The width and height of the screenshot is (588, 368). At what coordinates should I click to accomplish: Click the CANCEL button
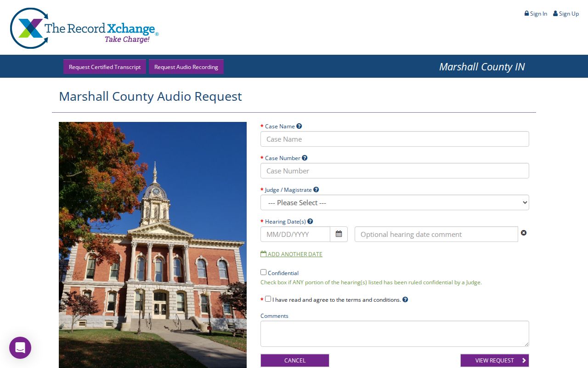click(295, 360)
